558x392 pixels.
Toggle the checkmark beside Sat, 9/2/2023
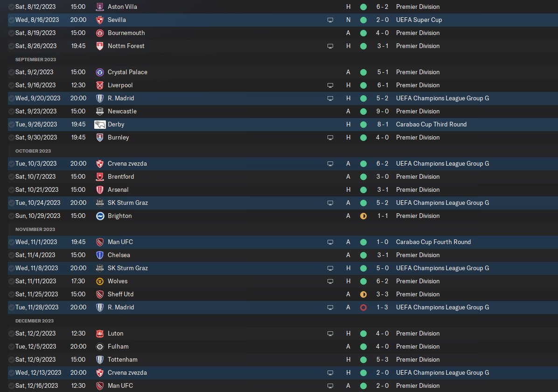[x=12, y=72]
